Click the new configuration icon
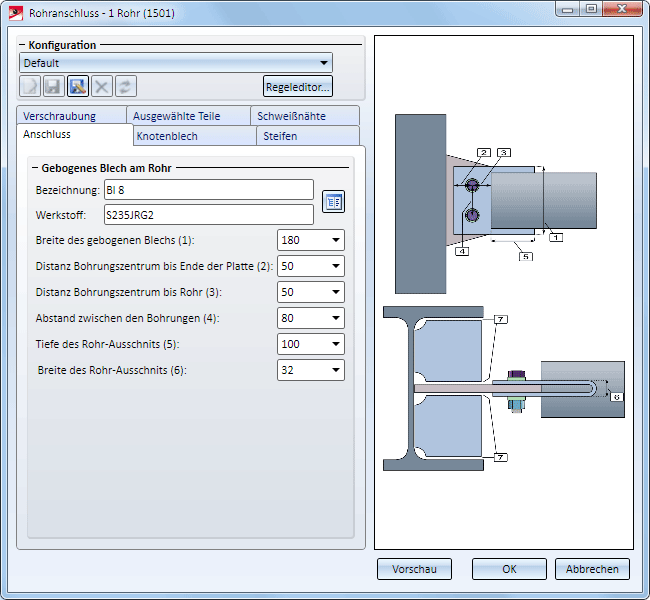Viewport: 650px width, 600px height. click(x=31, y=87)
